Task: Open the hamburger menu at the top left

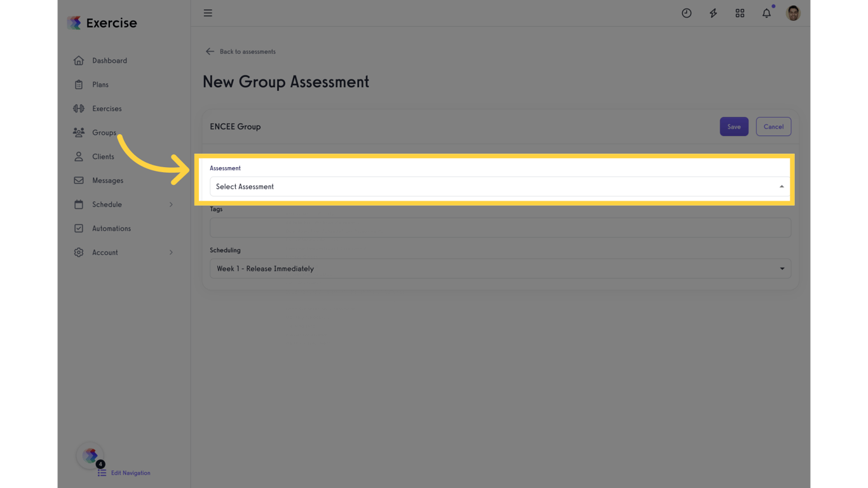Action: (208, 13)
